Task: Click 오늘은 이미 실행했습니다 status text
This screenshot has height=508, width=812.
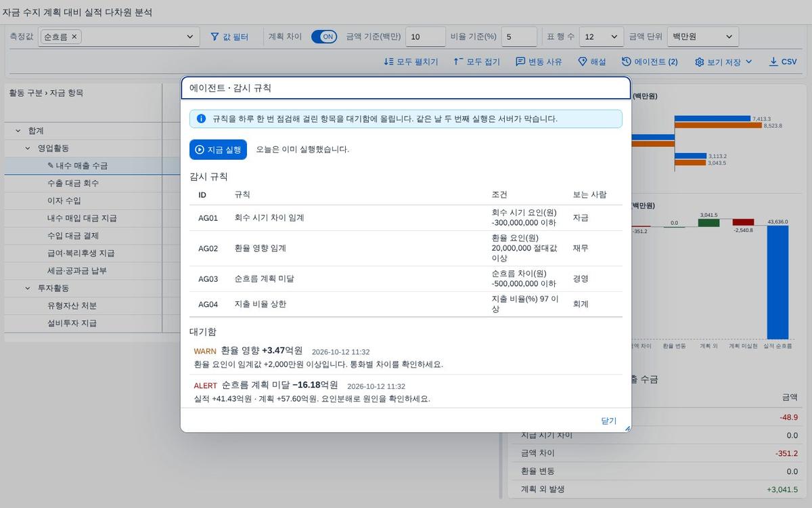Action: pos(302,150)
